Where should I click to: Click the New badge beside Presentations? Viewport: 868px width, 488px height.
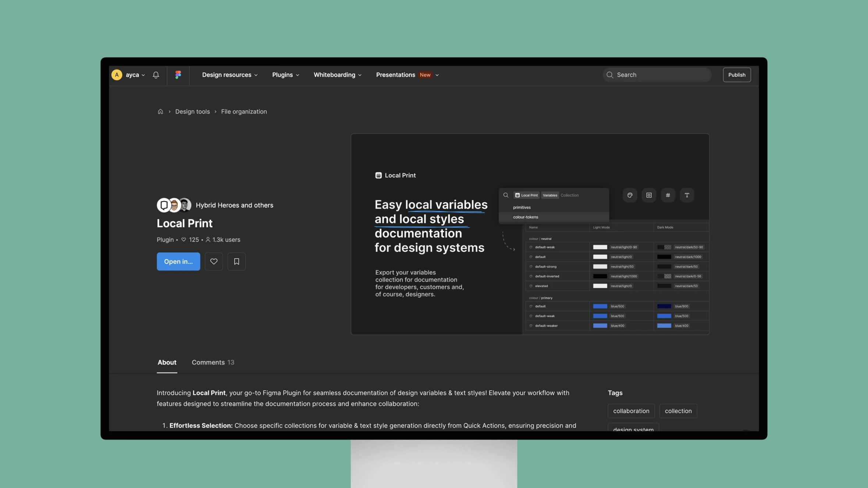(x=425, y=75)
